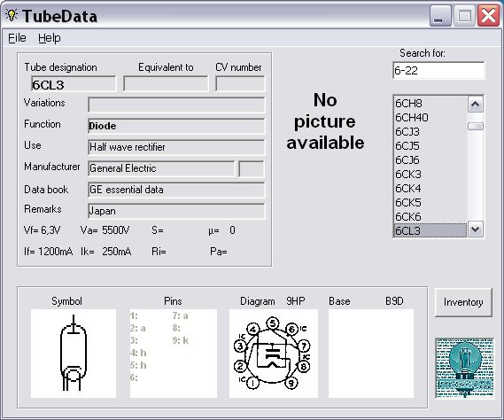504x420 pixels.
Task: Minimize the TubeData window
Action: [x=439, y=15]
